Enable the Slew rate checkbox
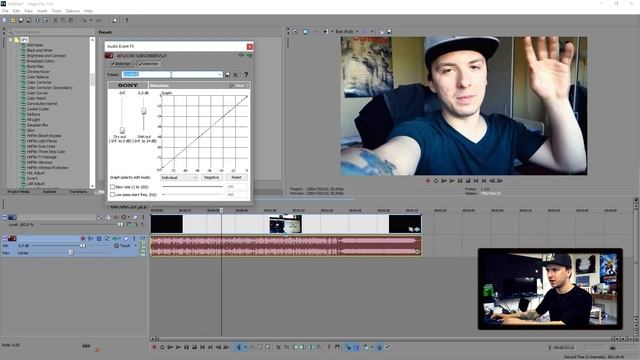The image size is (640, 360). 112,187
